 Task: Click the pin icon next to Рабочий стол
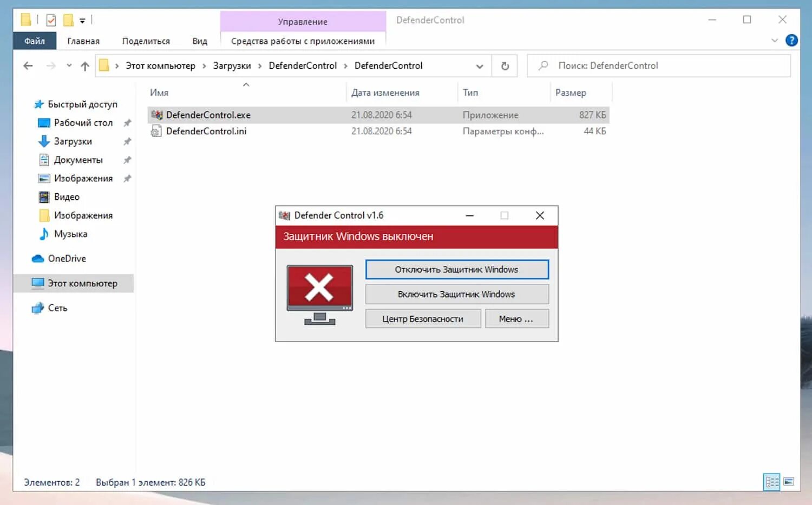127,123
